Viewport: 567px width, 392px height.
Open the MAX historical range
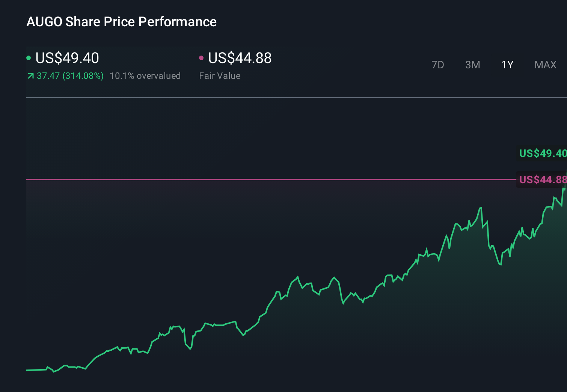click(545, 65)
